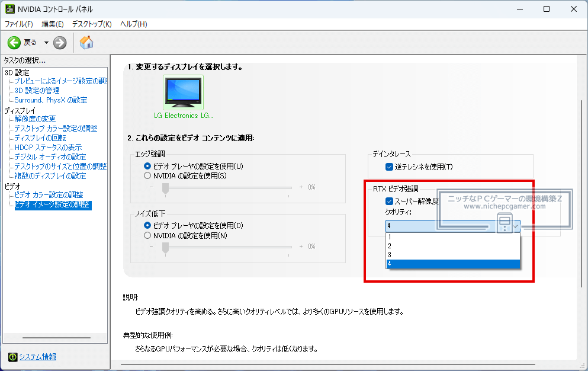Select ビデオ イメージ設定の調整 tree item

click(53, 204)
